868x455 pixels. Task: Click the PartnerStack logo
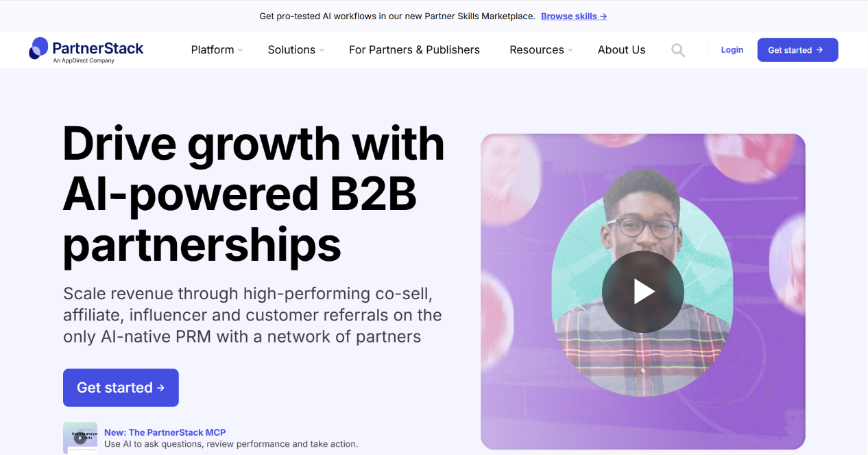[x=86, y=50]
